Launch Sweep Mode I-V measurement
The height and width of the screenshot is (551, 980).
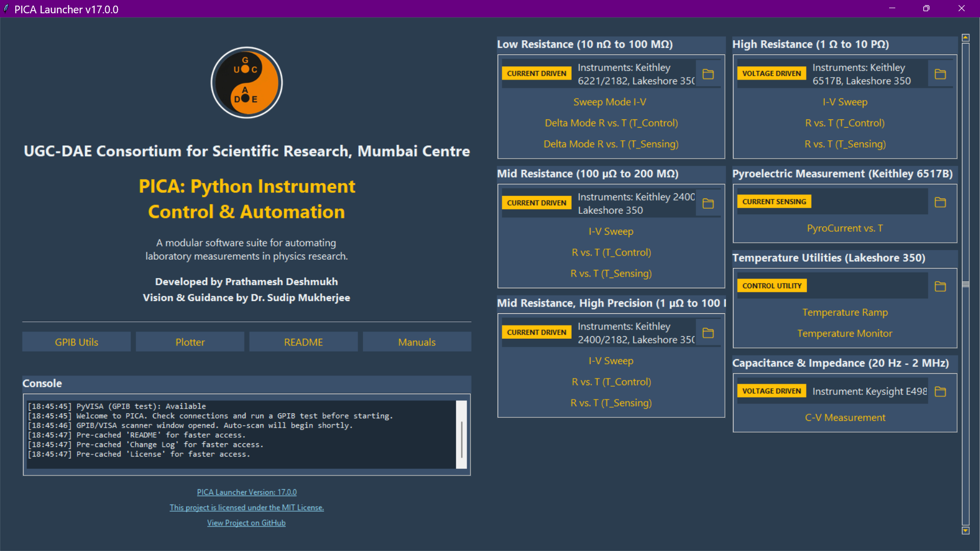click(610, 102)
